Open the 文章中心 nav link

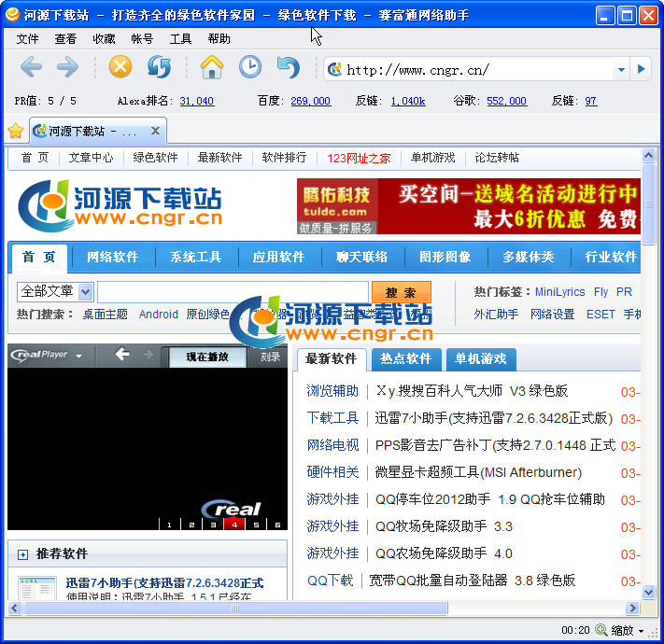point(91,158)
